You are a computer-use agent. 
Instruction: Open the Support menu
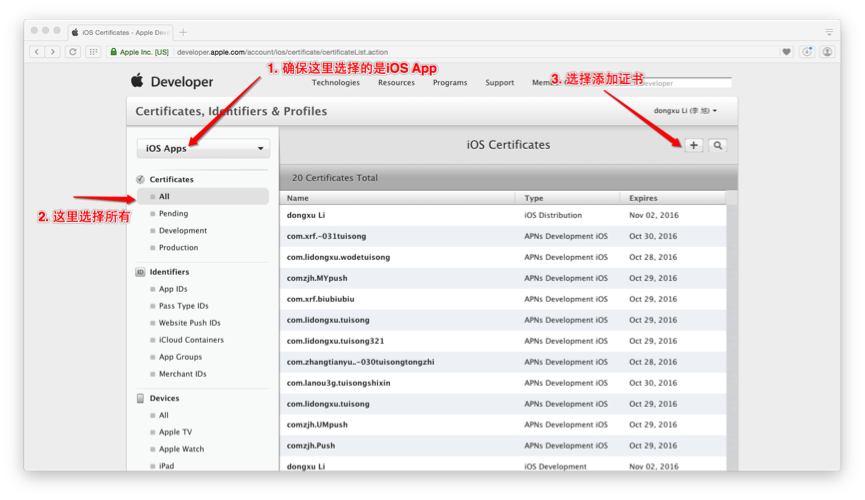pyautogui.click(x=499, y=83)
